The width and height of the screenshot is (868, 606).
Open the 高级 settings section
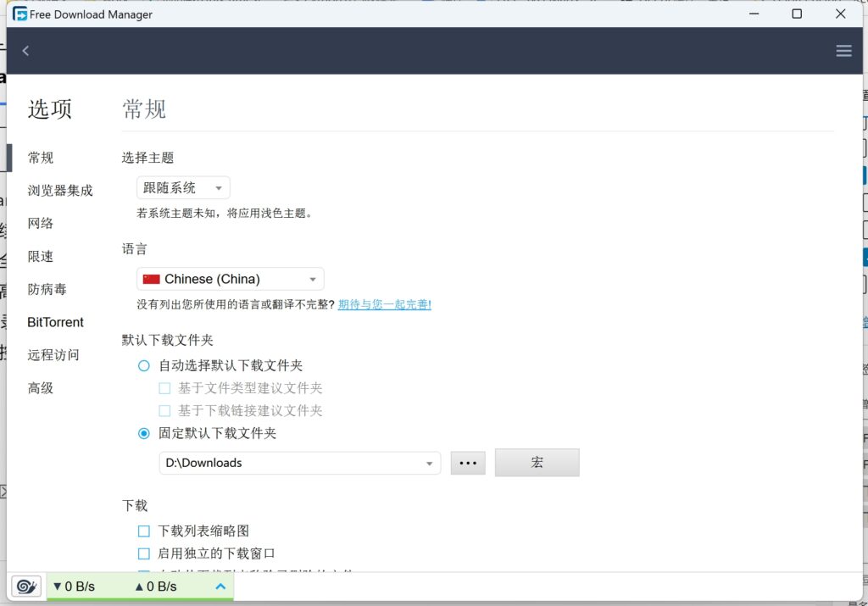coord(41,388)
